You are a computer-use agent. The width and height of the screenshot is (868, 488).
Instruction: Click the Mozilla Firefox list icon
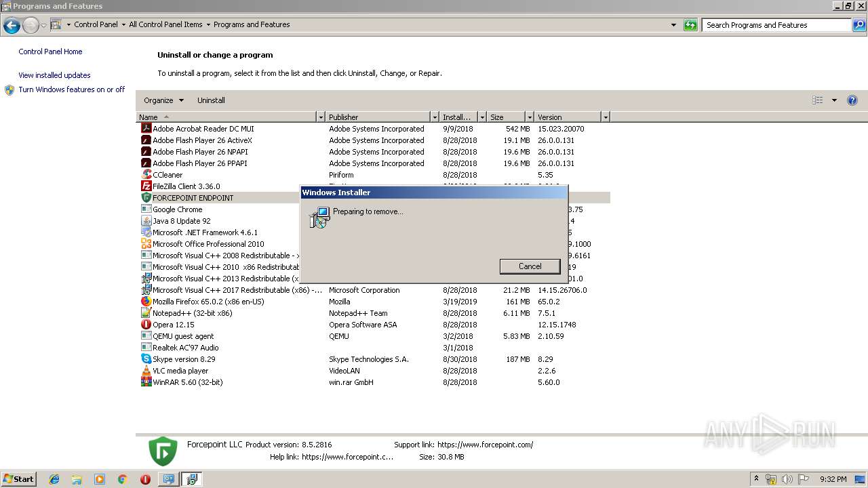pyautogui.click(x=146, y=301)
